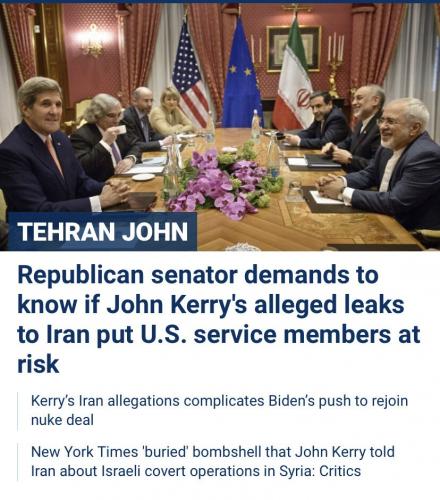Image resolution: width=440 pixels, height=500 pixels.
Task: Click the framed picture on the wall
Action: point(293,49)
